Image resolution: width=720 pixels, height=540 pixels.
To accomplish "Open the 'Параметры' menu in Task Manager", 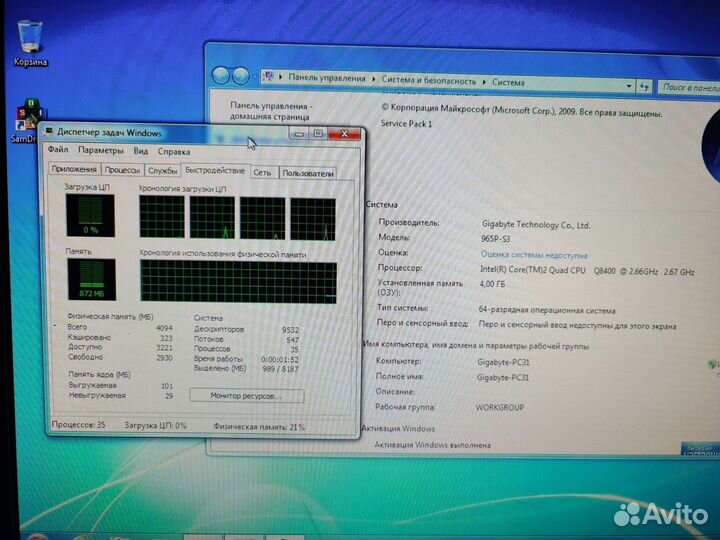I will click(101, 151).
